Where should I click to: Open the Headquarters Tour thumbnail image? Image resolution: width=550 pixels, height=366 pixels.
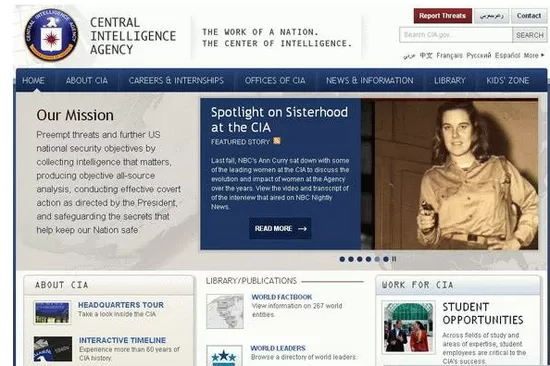pos(52,312)
